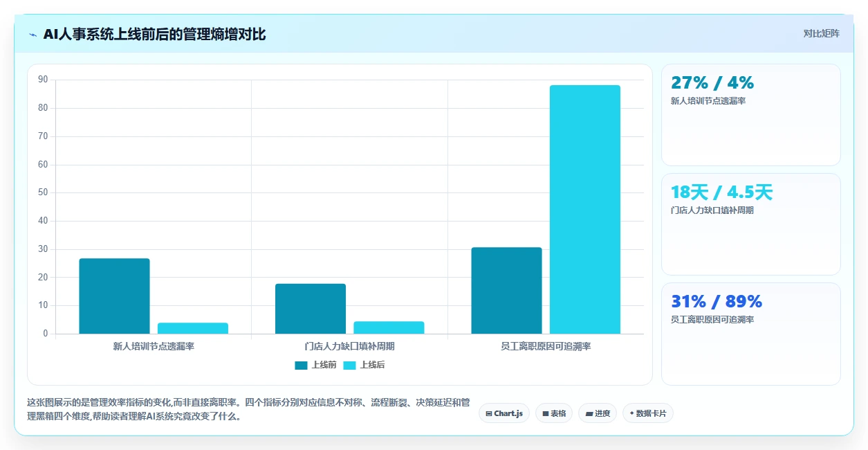
Task: Click the 18天 / 4.5天 stat value
Action: pyautogui.click(x=721, y=192)
